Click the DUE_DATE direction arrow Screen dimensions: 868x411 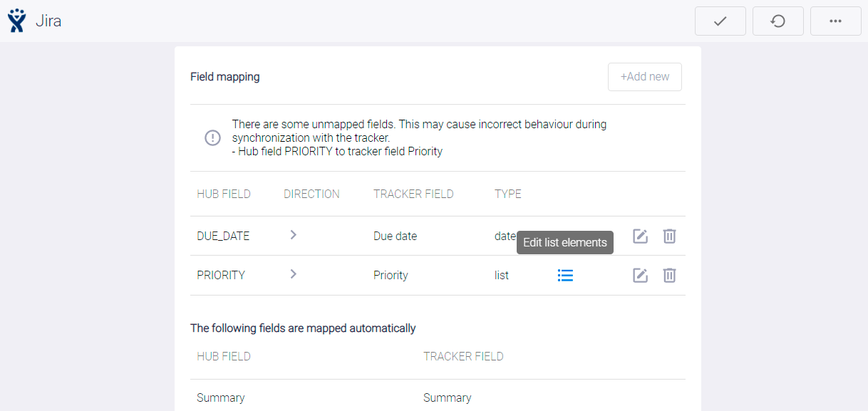click(x=293, y=235)
